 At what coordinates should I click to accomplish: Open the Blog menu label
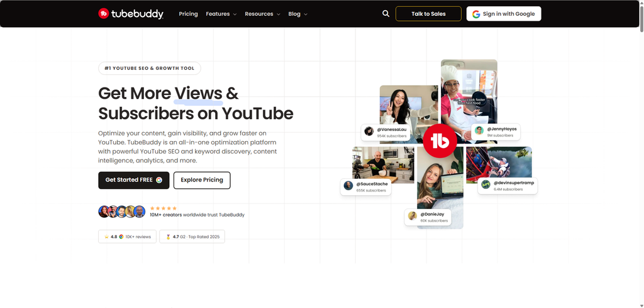point(294,14)
